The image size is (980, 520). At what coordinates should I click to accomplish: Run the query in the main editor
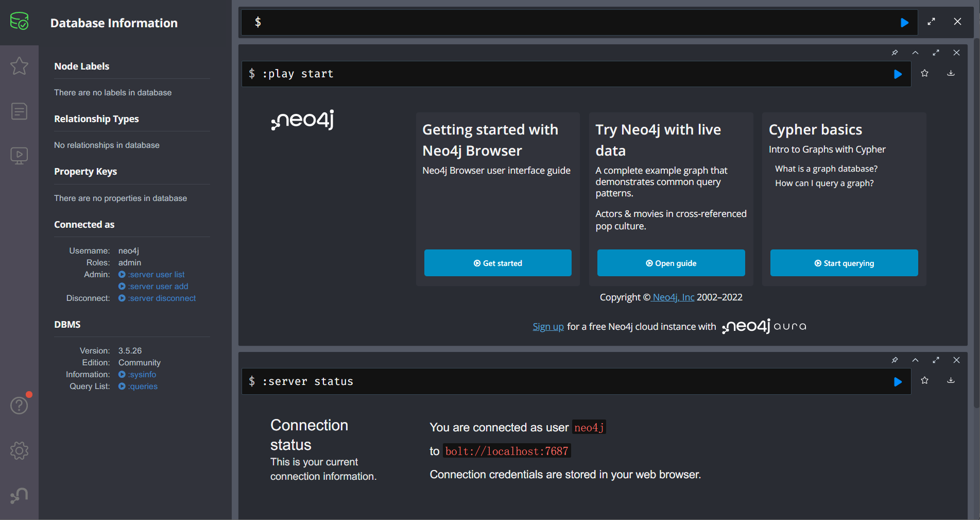(x=904, y=22)
